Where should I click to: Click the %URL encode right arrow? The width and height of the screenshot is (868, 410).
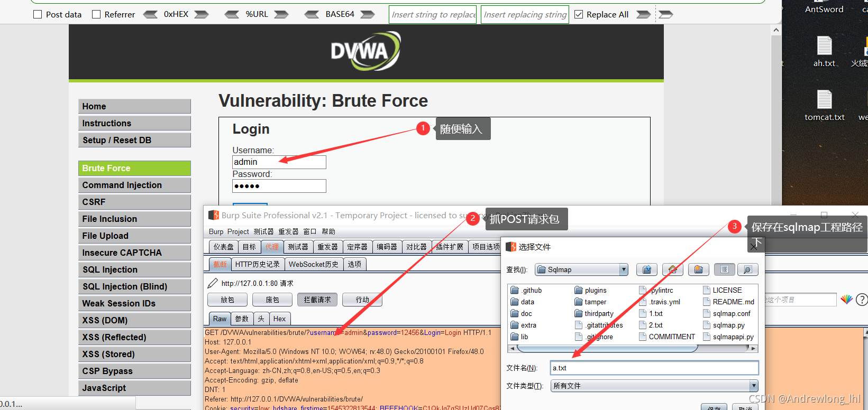click(x=281, y=14)
